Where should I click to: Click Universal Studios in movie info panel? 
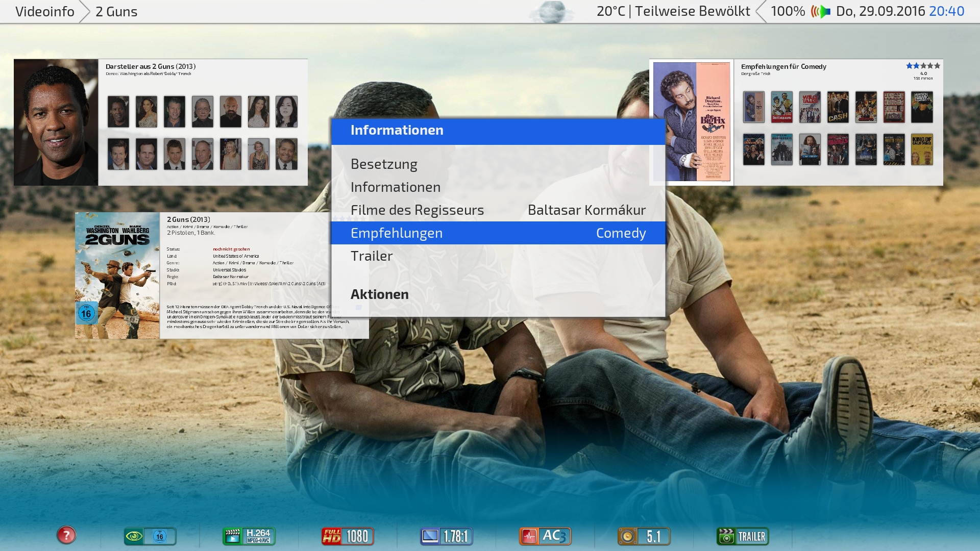(x=230, y=270)
